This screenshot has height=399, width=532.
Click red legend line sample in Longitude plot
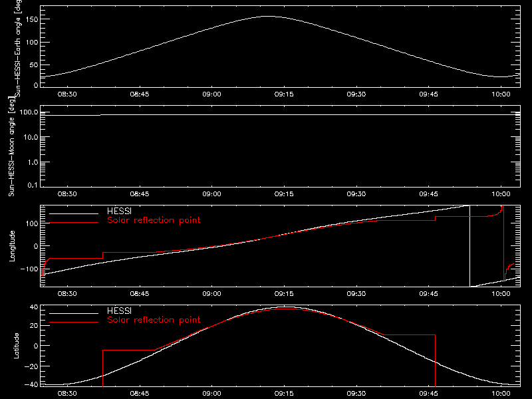(74, 223)
